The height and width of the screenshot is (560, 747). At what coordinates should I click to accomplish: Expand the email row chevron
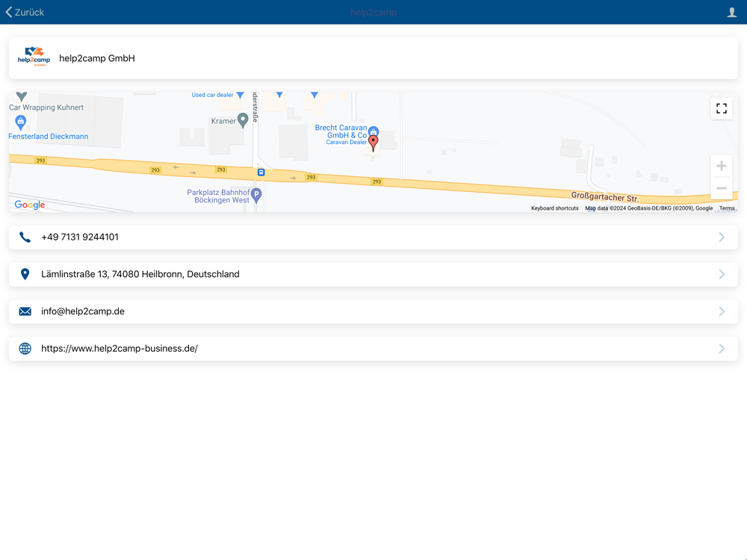(x=722, y=311)
